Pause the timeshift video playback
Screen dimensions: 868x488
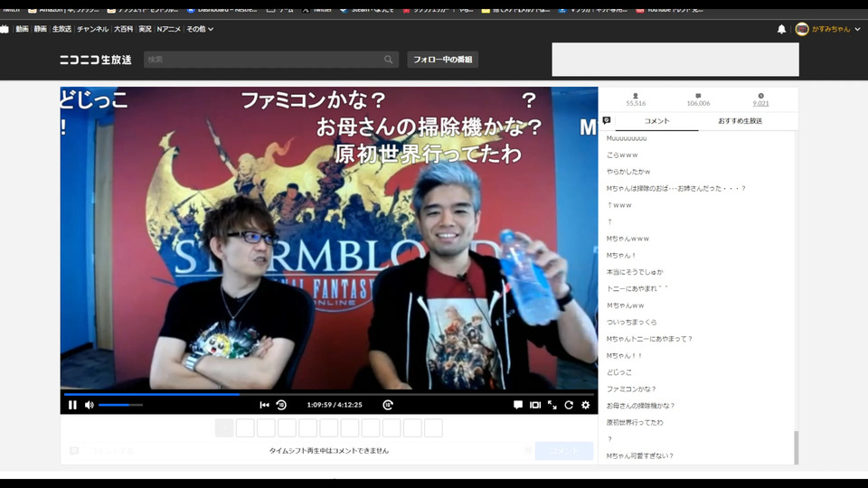(72, 405)
